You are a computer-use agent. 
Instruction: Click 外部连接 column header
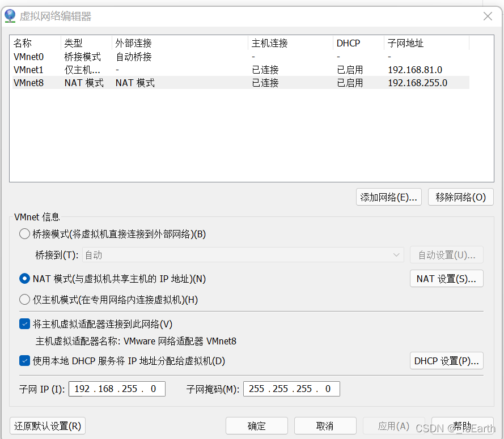(x=180, y=43)
